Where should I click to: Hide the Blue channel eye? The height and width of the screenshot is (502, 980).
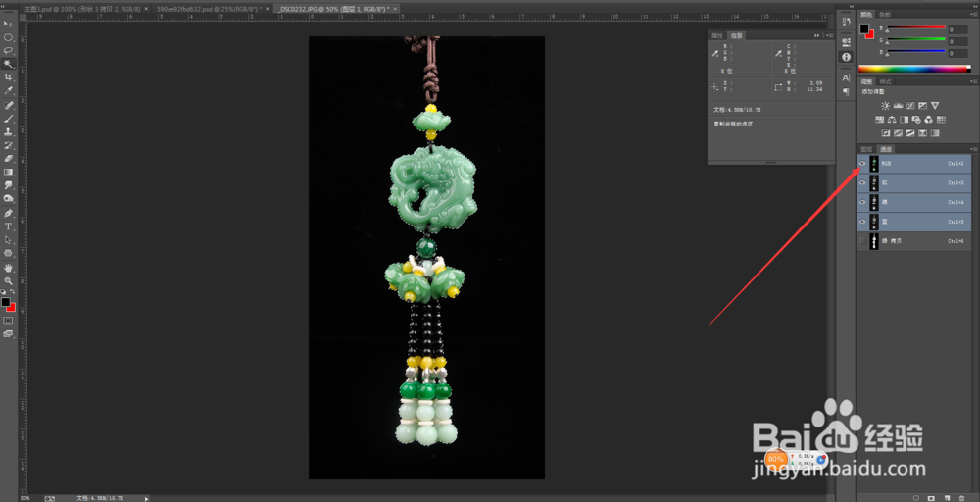(862, 222)
